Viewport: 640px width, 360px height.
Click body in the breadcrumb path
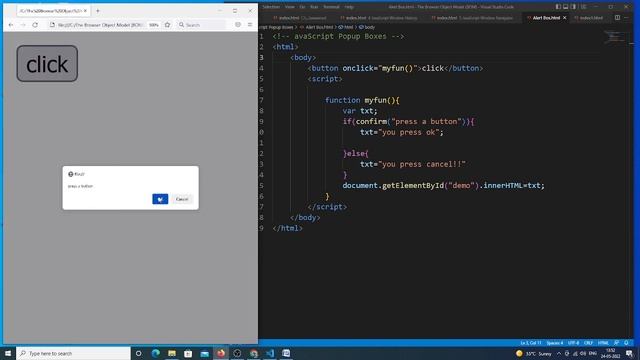point(367,27)
